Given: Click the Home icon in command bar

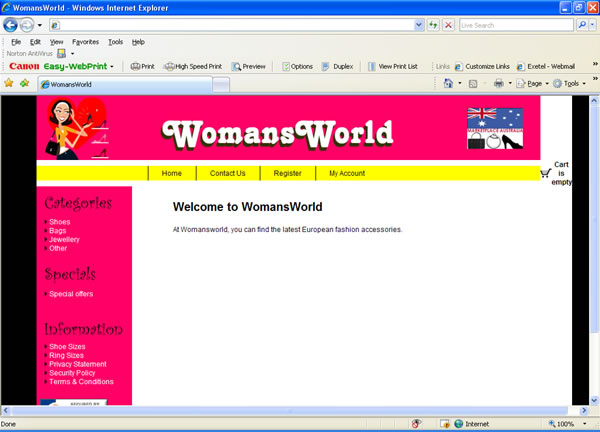Looking at the screenshot, I should (449, 84).
